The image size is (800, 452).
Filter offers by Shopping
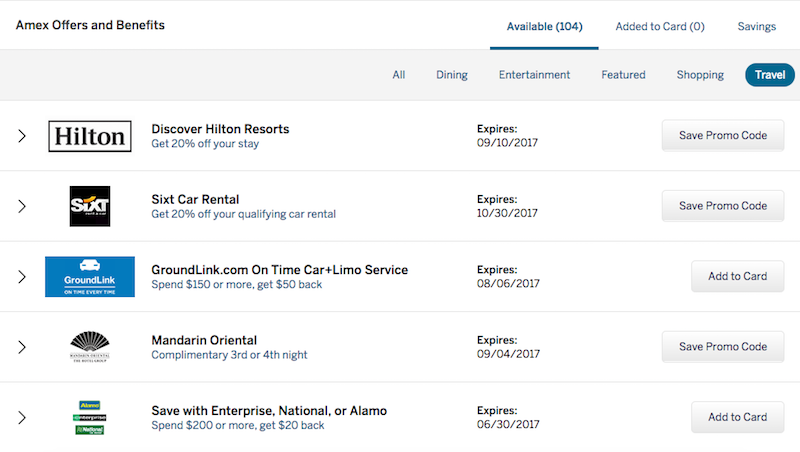700,75
